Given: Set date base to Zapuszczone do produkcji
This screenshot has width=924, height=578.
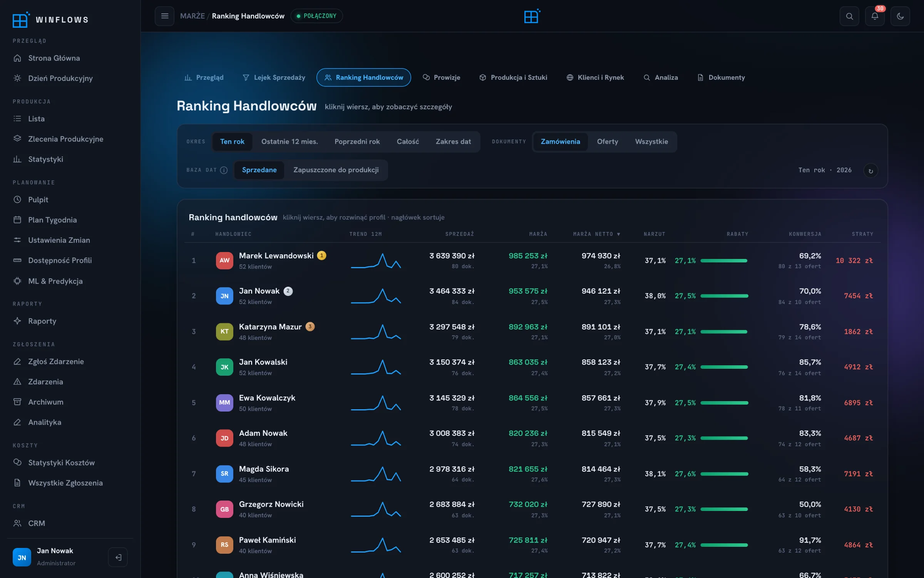Looking at the screenshot, I should [336, 170].
